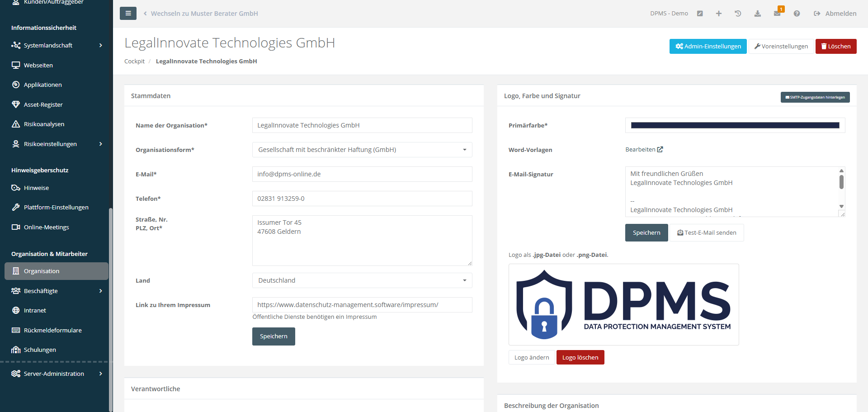Select Schulungen in the sidebar menu
The image size is (868, 412).
point(40,350)
